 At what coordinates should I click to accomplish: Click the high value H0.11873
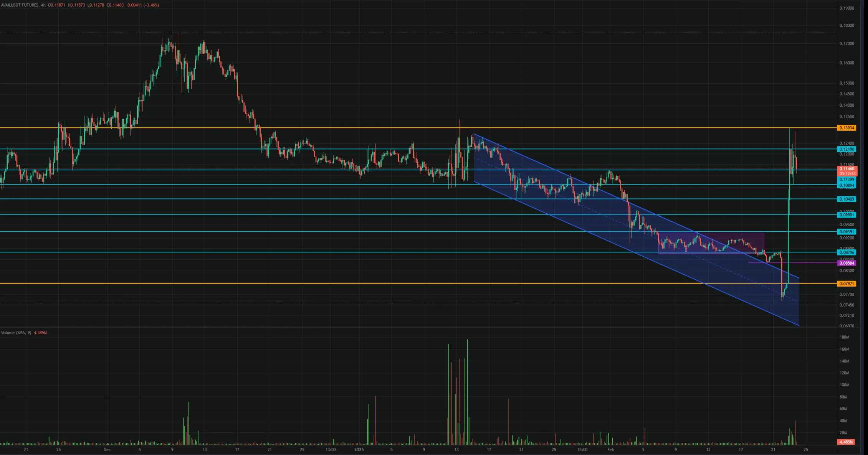point(76,5)
